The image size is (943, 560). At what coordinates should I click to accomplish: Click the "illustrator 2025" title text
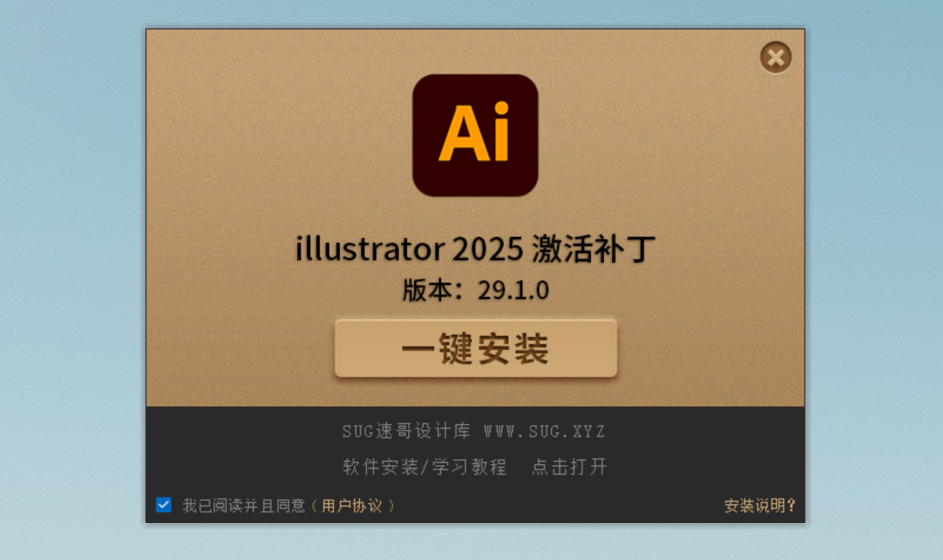(409, 250)
